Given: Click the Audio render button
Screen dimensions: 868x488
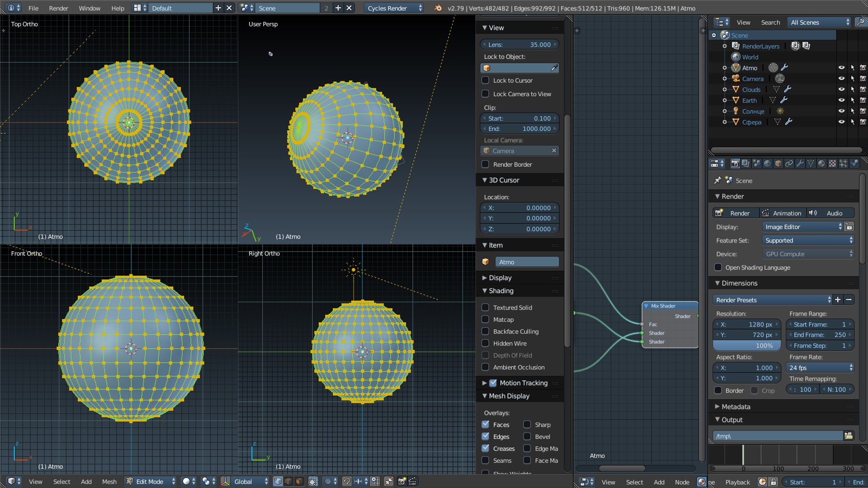Looking at the screenshot, I should click(830, 213).
